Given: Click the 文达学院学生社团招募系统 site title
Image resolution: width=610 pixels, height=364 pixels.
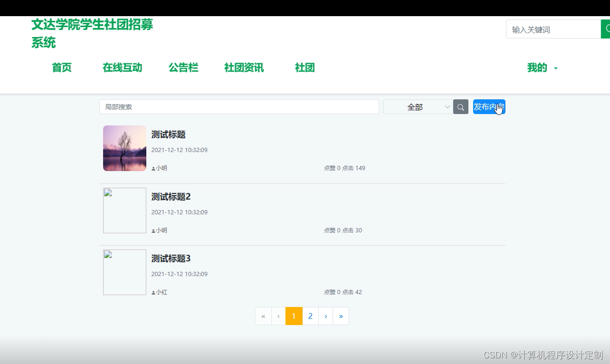Looking at the screenshot, I should pyautogui.click(x=92, y=33).
